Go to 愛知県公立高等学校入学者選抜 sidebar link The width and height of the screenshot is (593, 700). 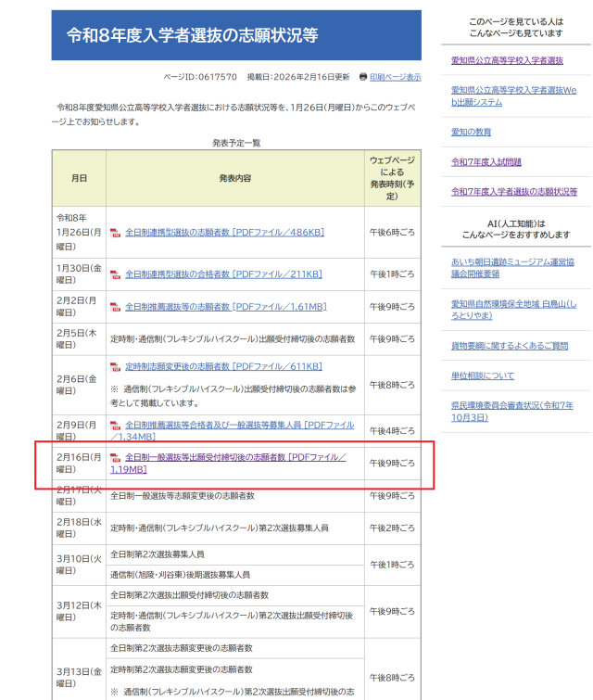[x=507, y=60]
